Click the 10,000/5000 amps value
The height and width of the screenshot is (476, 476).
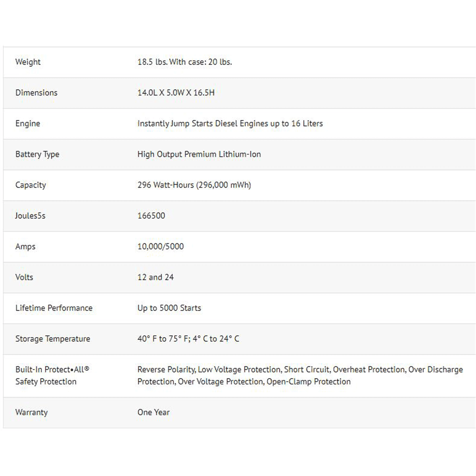(x=160, y=246)
